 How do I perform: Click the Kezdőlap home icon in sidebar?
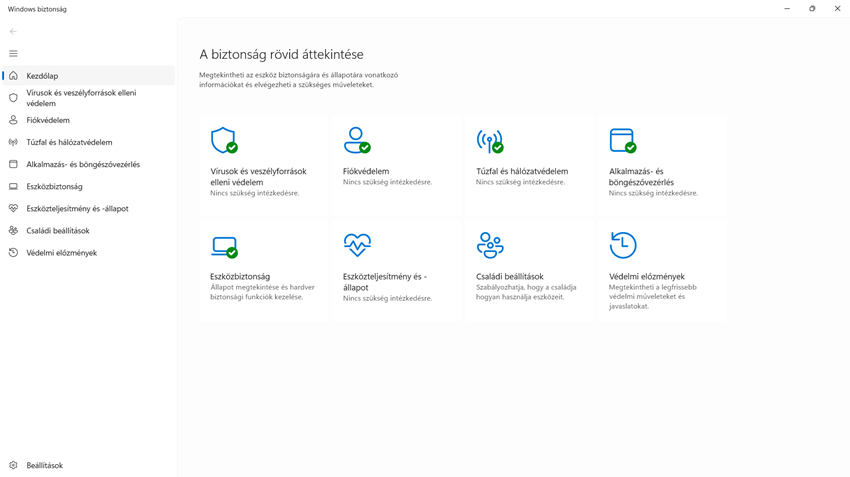tap(14, 76)
